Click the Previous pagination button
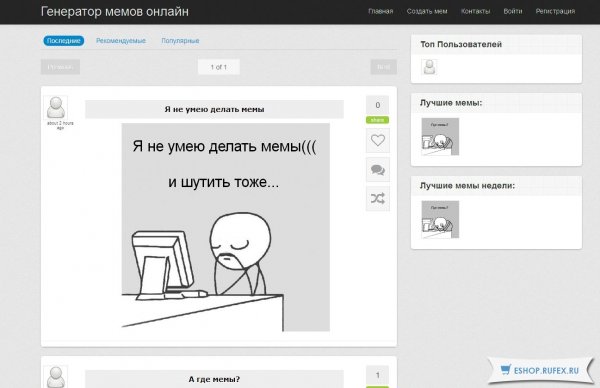 (x=60, y=67)
